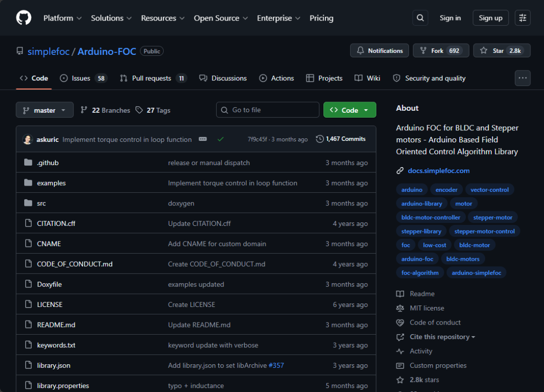
Task: Open library.json file
Action: [54, 365]
